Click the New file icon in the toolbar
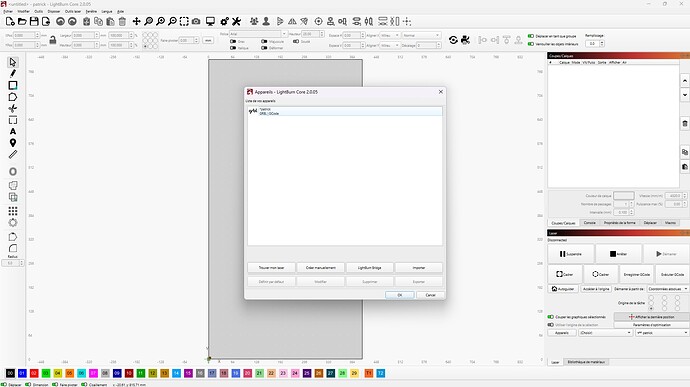The height and width of the screenshot is (387, 690). point(10,21)
